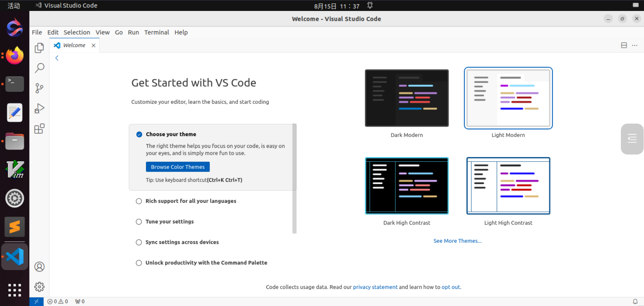Open the privacy statement link
Viewport: 644px width, 306px height.
pos(375,287)
